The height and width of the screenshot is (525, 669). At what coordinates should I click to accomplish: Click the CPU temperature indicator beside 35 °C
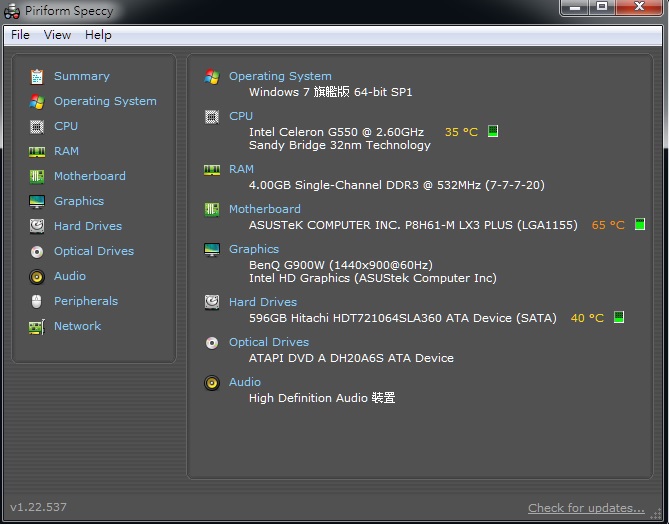click(x=493, y=132)
